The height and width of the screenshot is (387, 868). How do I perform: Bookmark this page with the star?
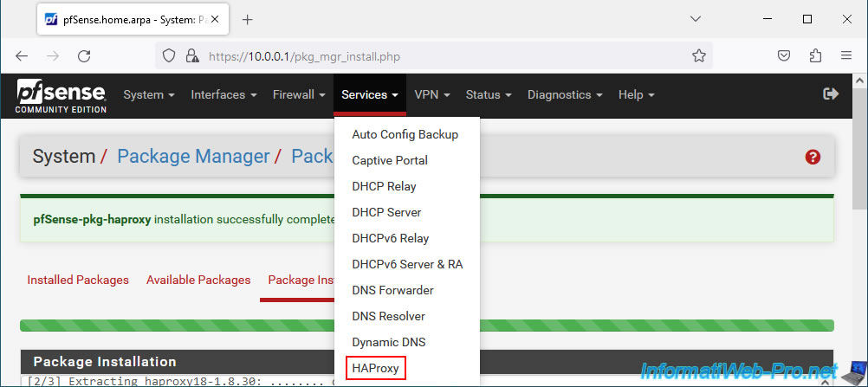(x=698, y=56)
